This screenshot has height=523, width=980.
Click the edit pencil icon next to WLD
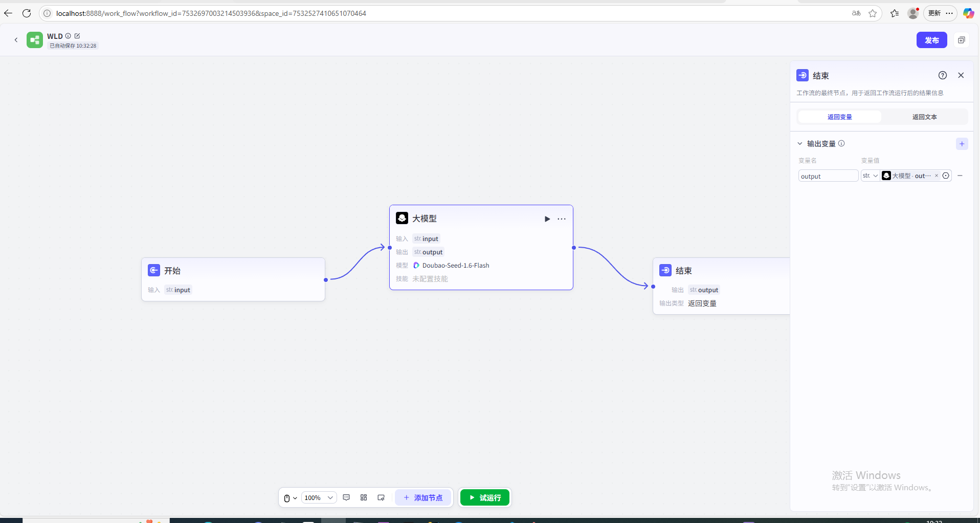click(x=77, y=36)
